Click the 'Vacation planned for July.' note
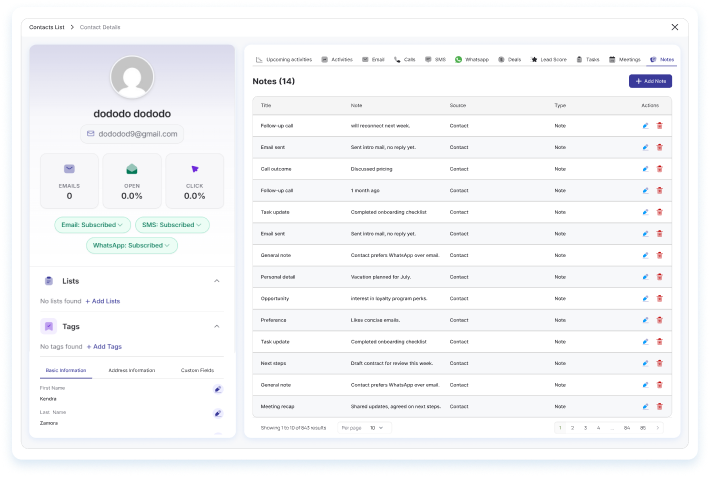This screenshot has height=477, width=710. click(x=381, y=277)
